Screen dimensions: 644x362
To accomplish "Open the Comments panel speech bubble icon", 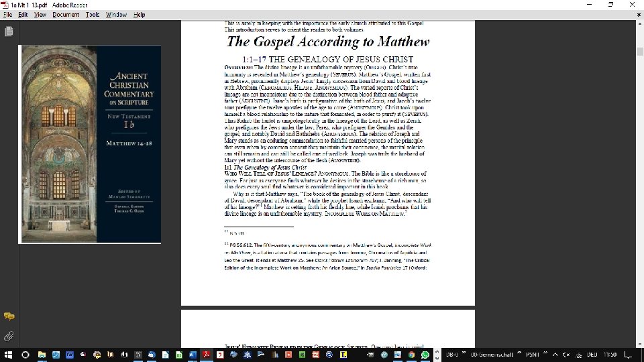I will 9,316.
